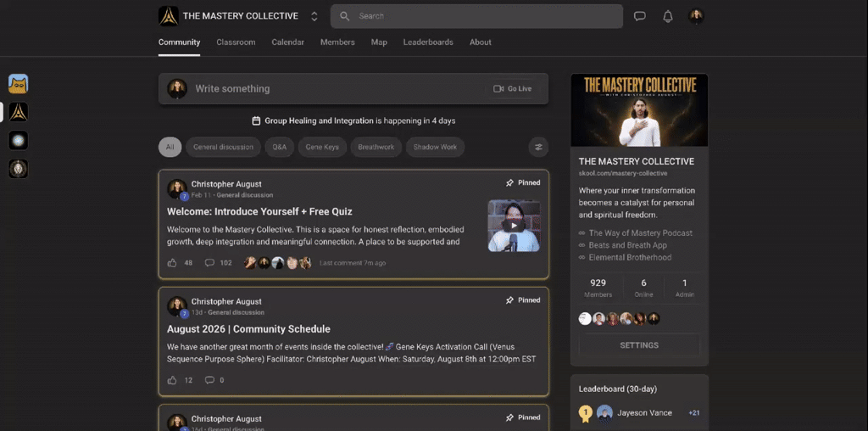Click the video camera icon in Go Live
The height and width of the screenshot is (431, 868).
(498, 88)
